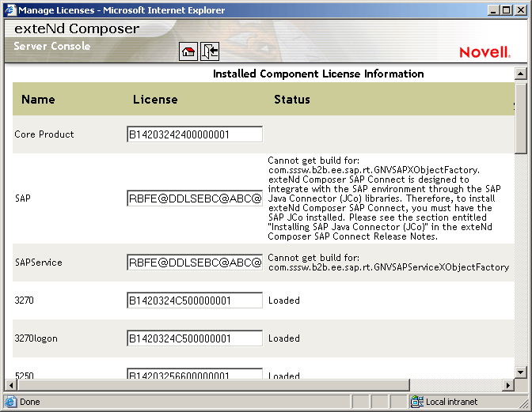Click the 'SAP' row name
The height and width of the screenshot is (412, 532).
click(23, 198)
